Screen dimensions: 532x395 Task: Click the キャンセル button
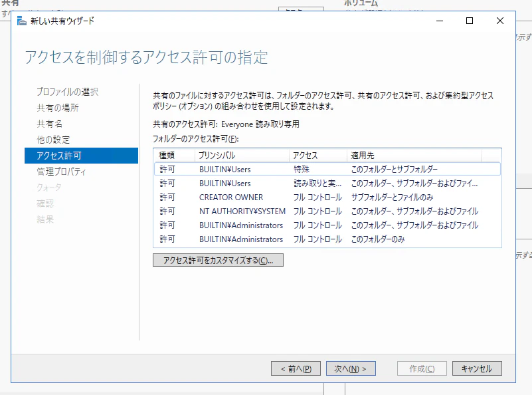[477, 368]
